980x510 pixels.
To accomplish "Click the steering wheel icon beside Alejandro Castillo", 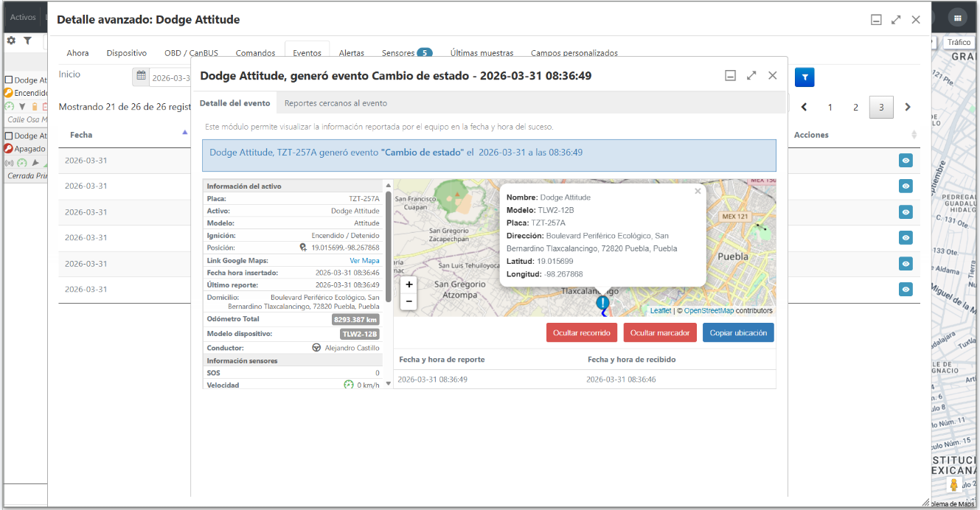I will point(316,348).
